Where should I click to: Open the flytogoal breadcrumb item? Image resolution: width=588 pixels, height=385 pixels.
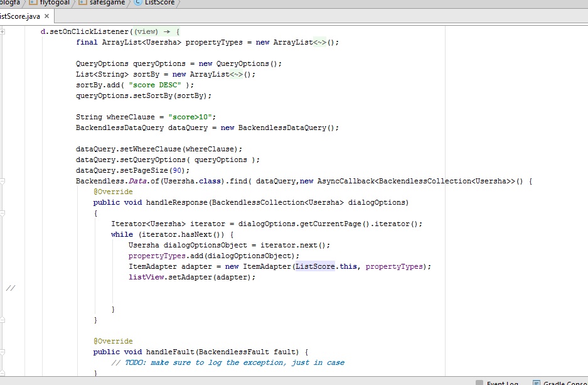click(55, 3)
